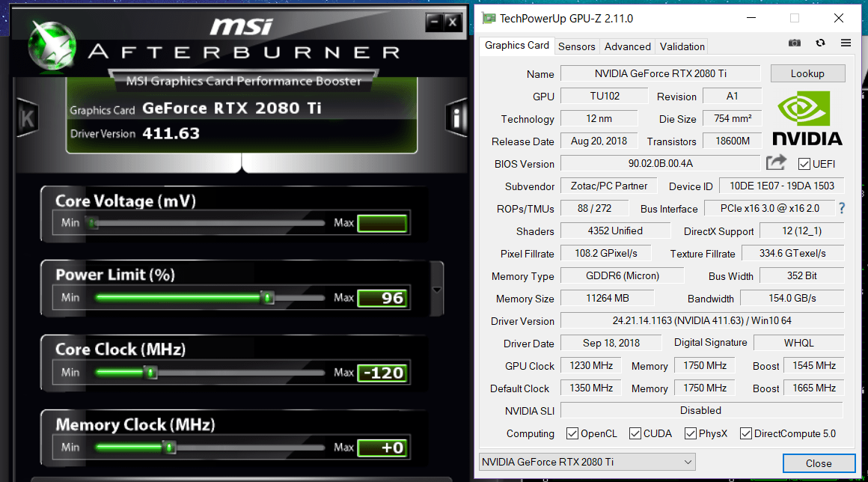Minimize the MSI Afterburner window
This screenshot has height=482, width=868.
(435, 22)
